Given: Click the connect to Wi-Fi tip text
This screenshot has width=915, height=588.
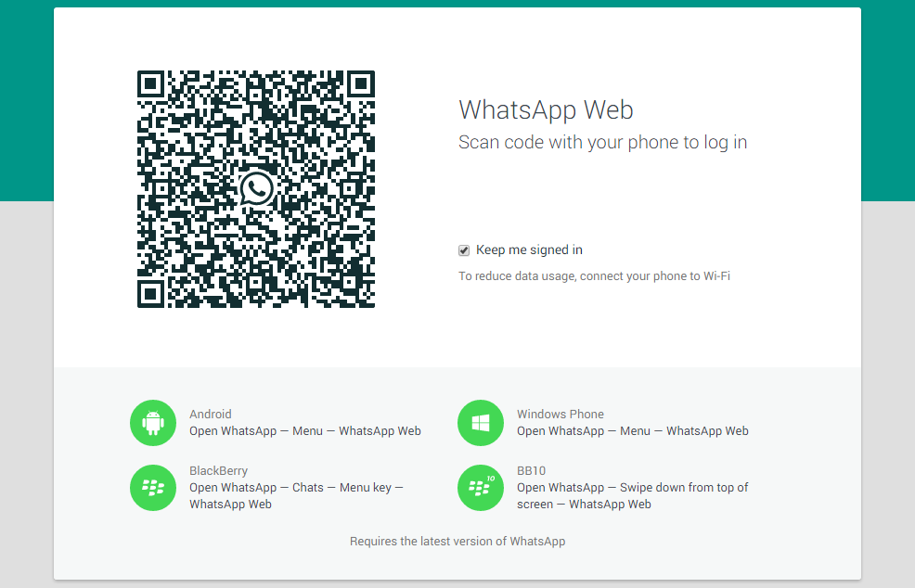Looking at the screenshot, I should [594, 276].
